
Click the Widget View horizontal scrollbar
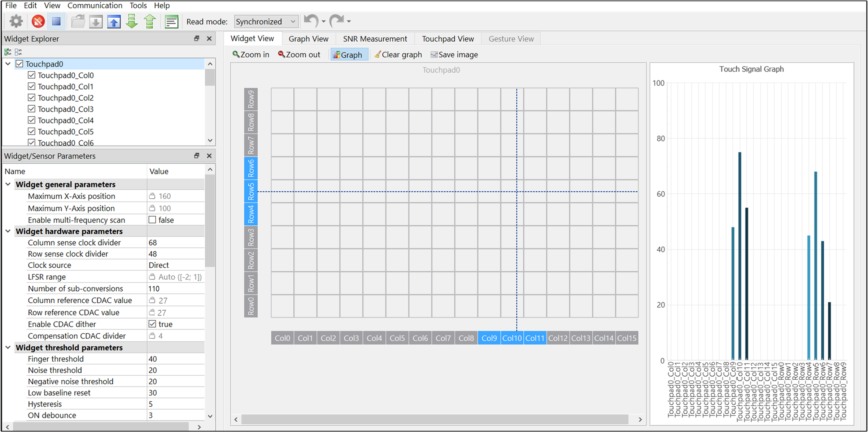click(x=435, y=419)
